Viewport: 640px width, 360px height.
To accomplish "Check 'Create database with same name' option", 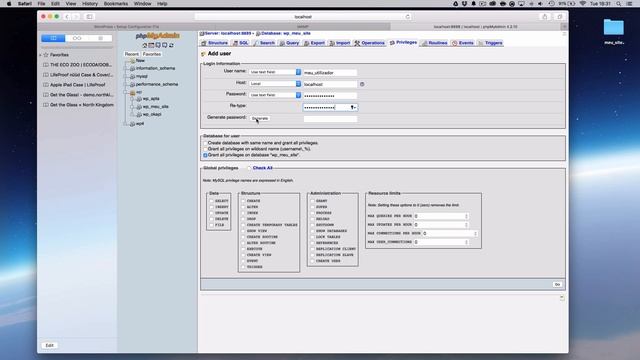I will [x=205, y=143].
